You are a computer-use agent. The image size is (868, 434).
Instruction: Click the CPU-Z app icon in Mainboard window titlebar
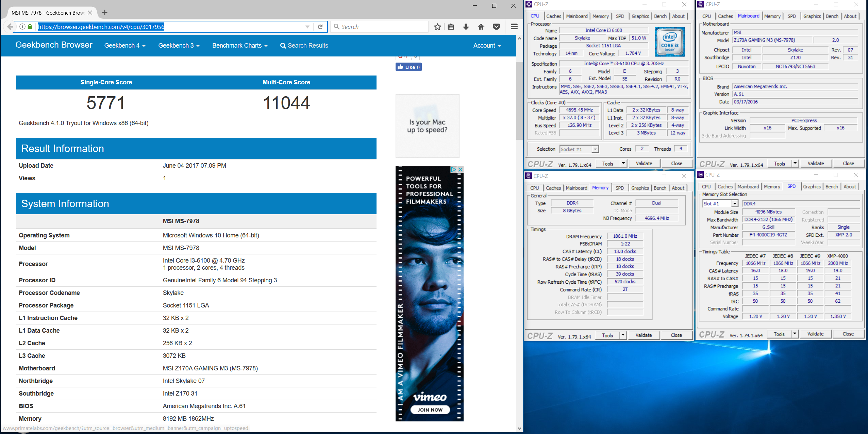[x=700, y=4]
